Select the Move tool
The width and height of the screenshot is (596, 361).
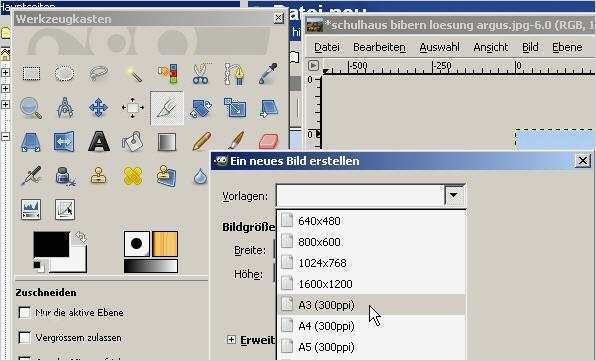click(x=98, y=108)
